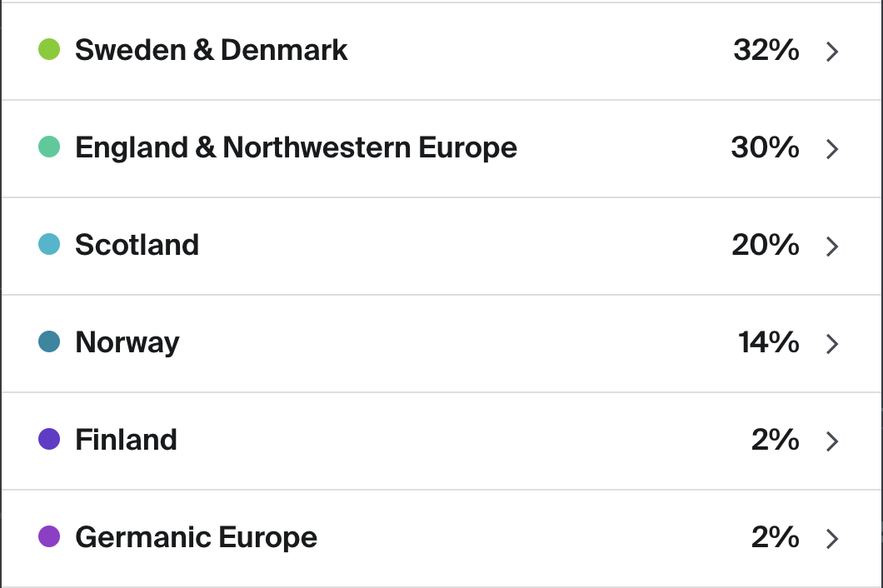The image size is (883, 588).
Task: Click the green Sweden & Denmark color dot
Action: pos(49,50)
